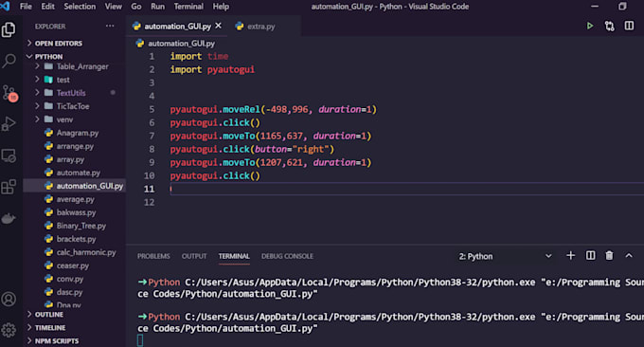Image resolution: width=644 pixels, height=347 pixels.
Task: Expand the Open Editors section
Action: [59, 44]
